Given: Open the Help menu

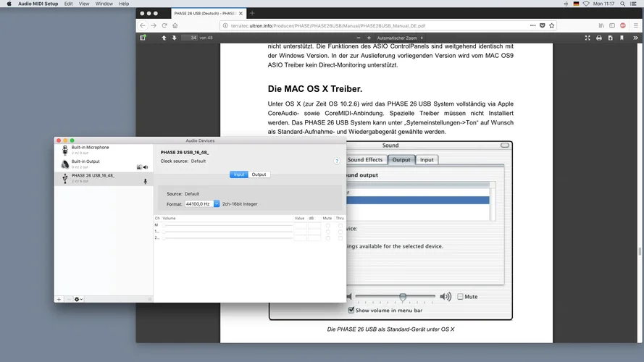Looking at the screenshot, I should 124,4.
